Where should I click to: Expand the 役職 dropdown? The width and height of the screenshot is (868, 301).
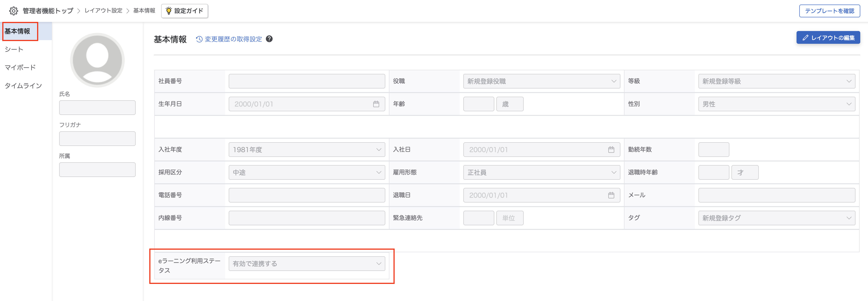click(x=541, y=81)
